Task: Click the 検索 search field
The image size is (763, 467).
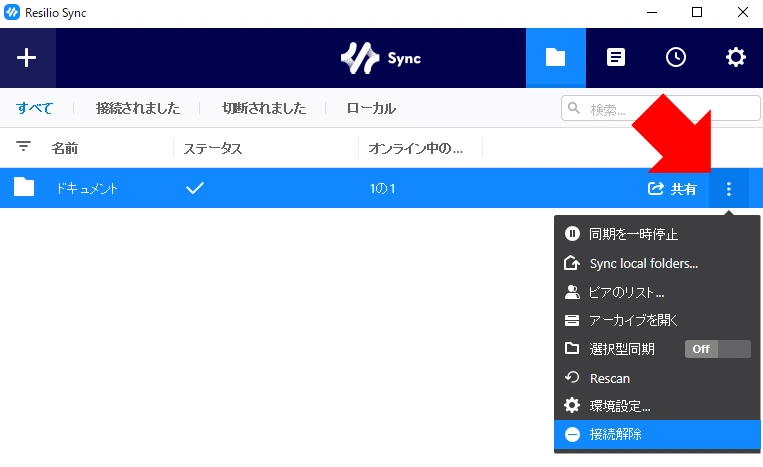Action: 660,108
